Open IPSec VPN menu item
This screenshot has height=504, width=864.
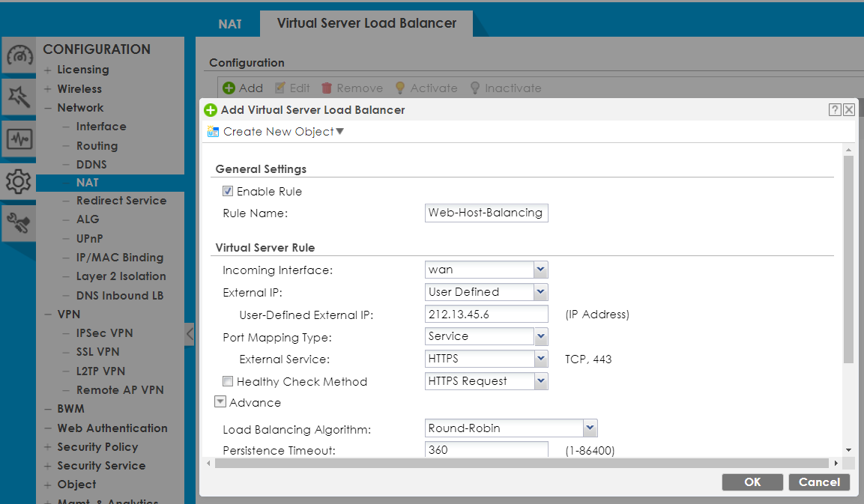[x=104, y=333]
